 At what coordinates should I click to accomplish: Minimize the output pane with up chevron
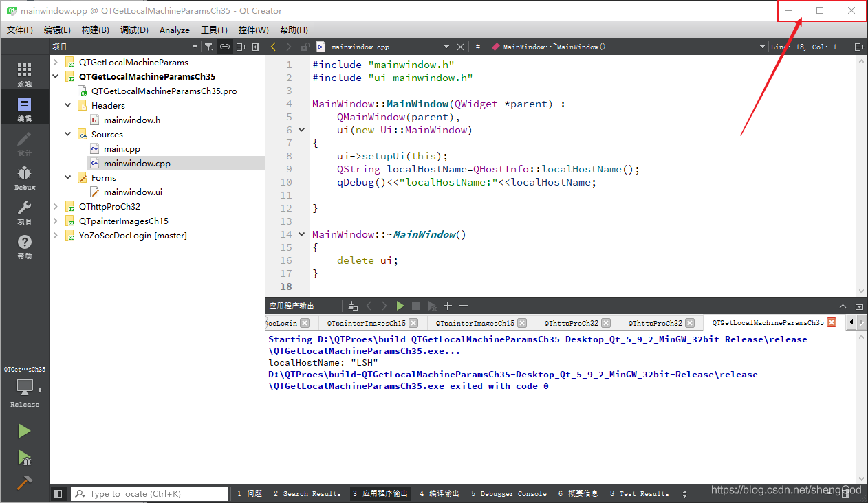click(x=843, y=306)
